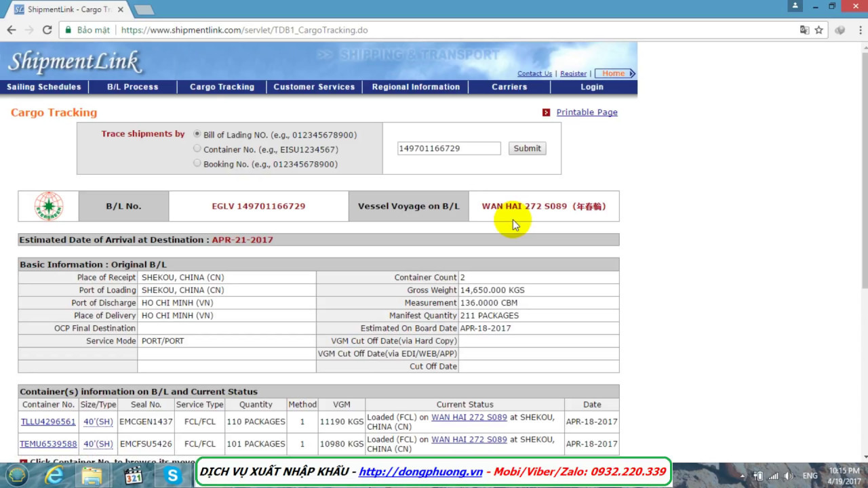Click the EGLV 149701166729 B/L number
This screenshot has height=488, width=868.
pyautogui.click(x=258, y=206)
